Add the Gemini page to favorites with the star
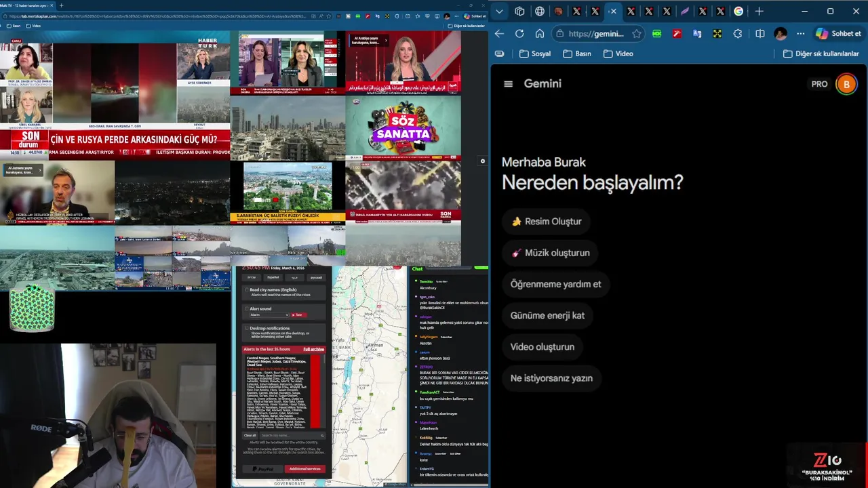868x488 pixels. pos(636,33)
